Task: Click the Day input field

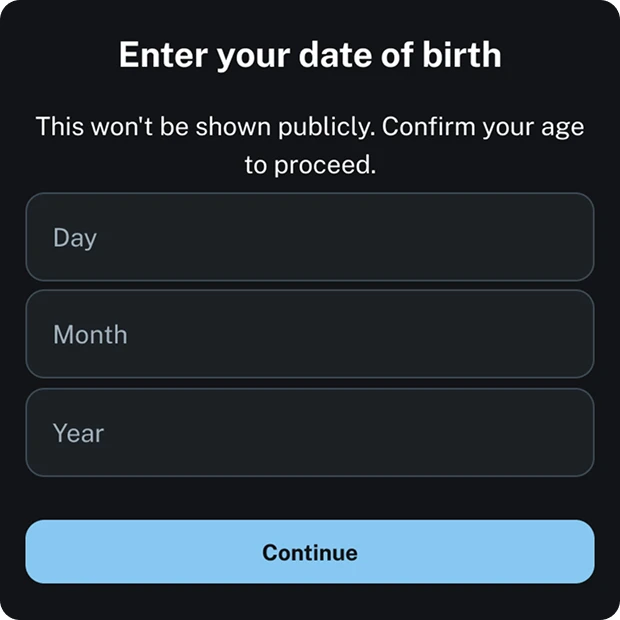Action: coord(310,237)
